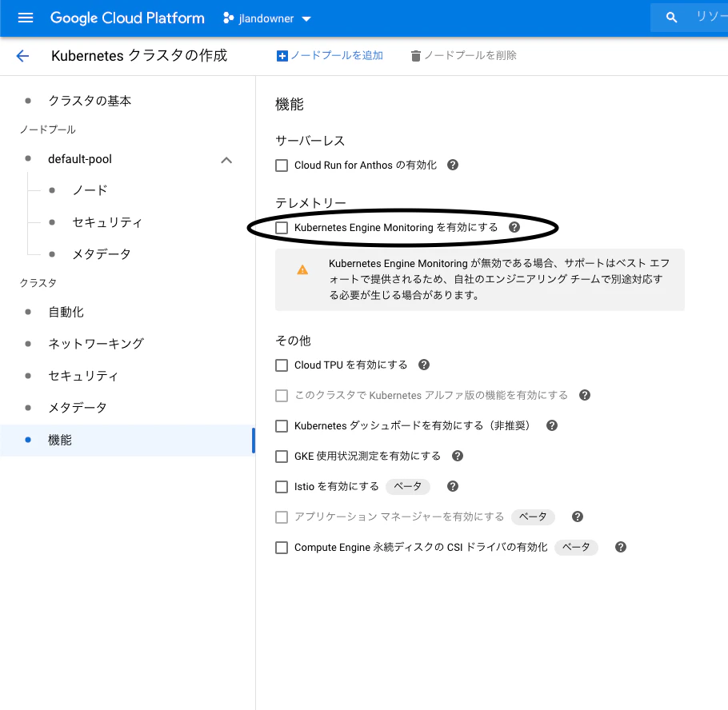The width and height of the screenshot is (728, 710).
Task: Click ノードプールを削除 button
Action: click(x=464, y=56)
